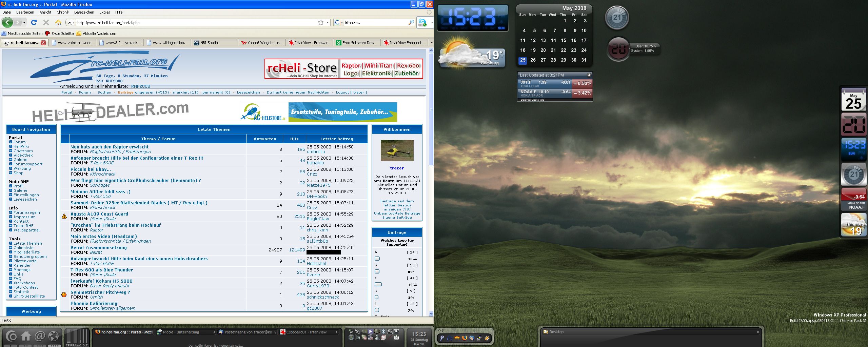Viewport: 868px width, 347px height.
Task: Click the smiley icon beside Symmetrischer Pitchweg
Action: tap(64, 294)
